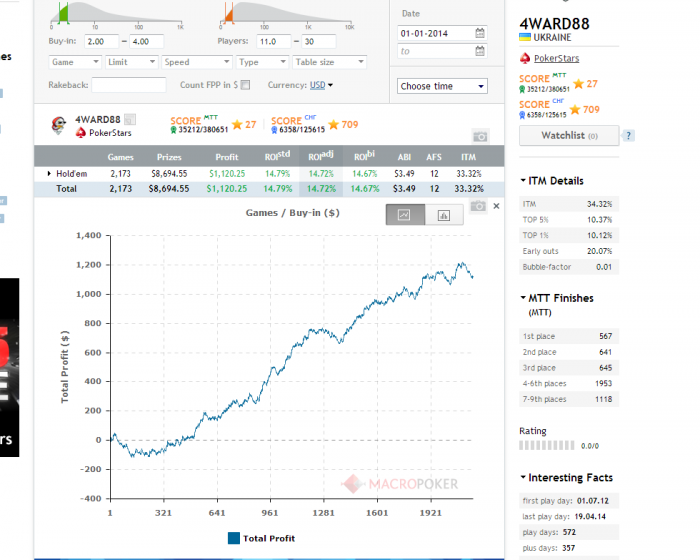Sort table by AFS column
Viewport: 700px width, 560px height.
pyautogui.click(x=434, y=157)
